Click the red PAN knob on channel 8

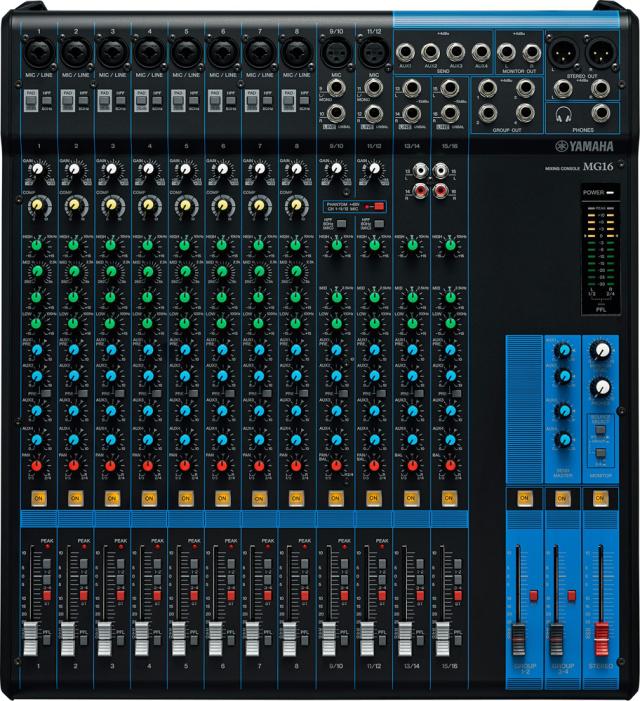coord(296,466)
